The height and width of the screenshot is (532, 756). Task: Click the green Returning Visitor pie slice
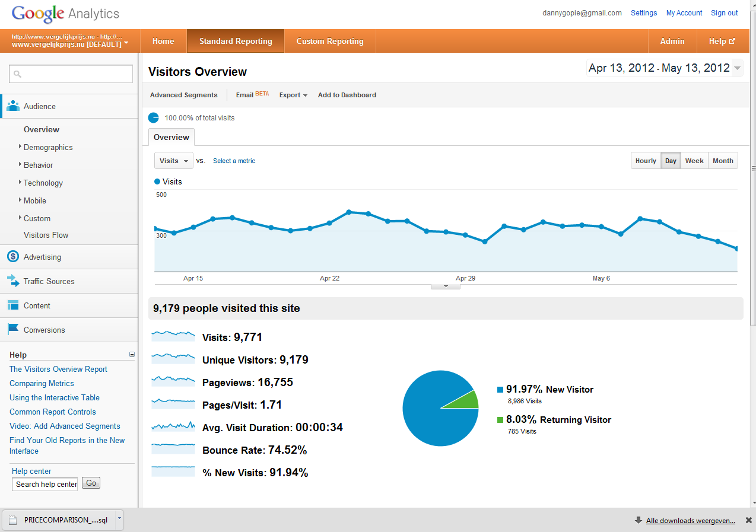pyautogui.click(x=466, y=401)
